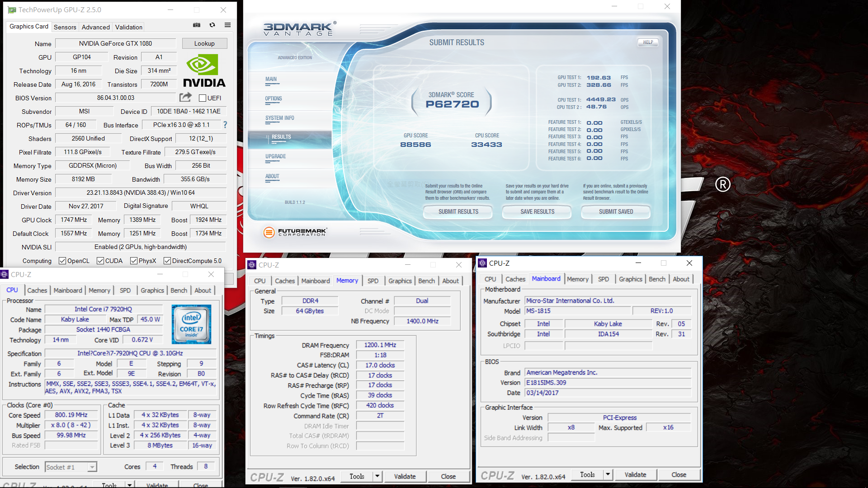The height and width of the screenshot is (488, 868).
Task: Click the 3DMark score P62720
Action: (x=452, y=104)
